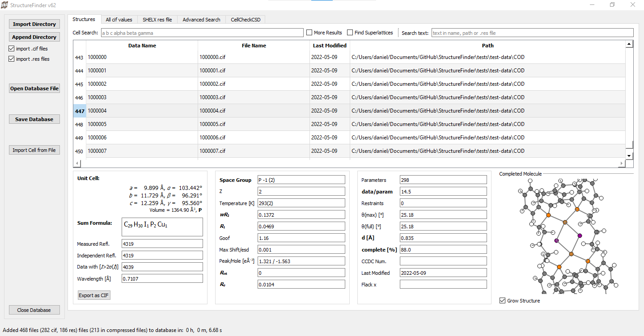Click the Export as CIF button

point(94,295)
